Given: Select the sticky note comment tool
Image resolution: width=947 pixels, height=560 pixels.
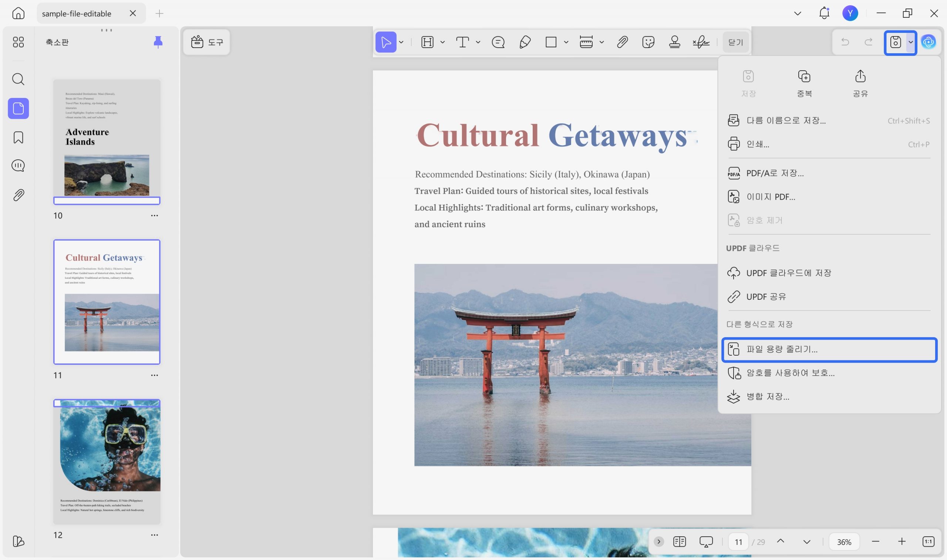Looking at the screenshot, I should pyautogui.click(x=498, y=42).
